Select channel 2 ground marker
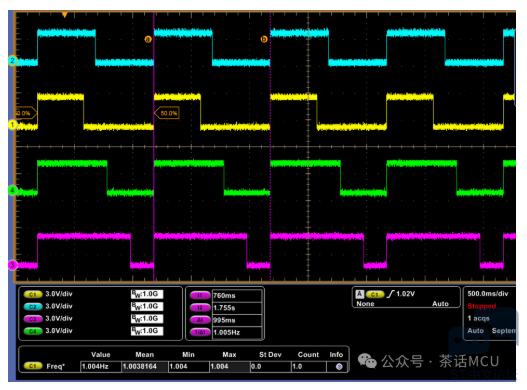This screenshot has height=390, width=527. coord(12,61)
